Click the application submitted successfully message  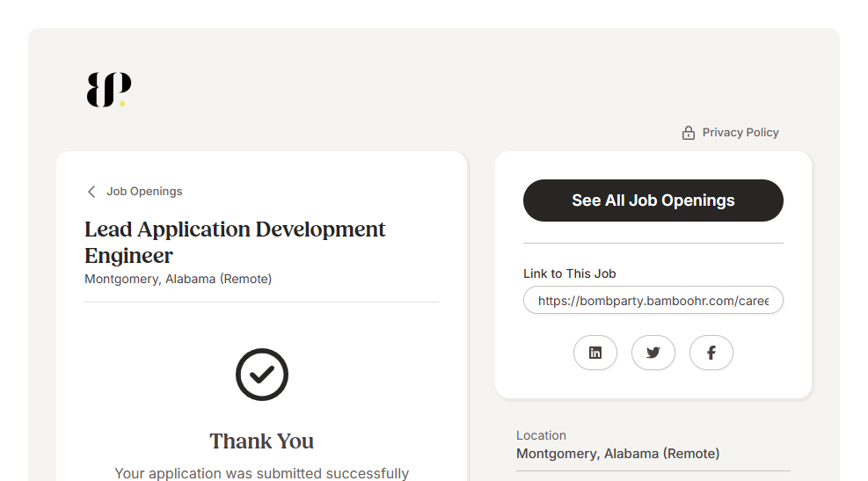coord(262,473)
